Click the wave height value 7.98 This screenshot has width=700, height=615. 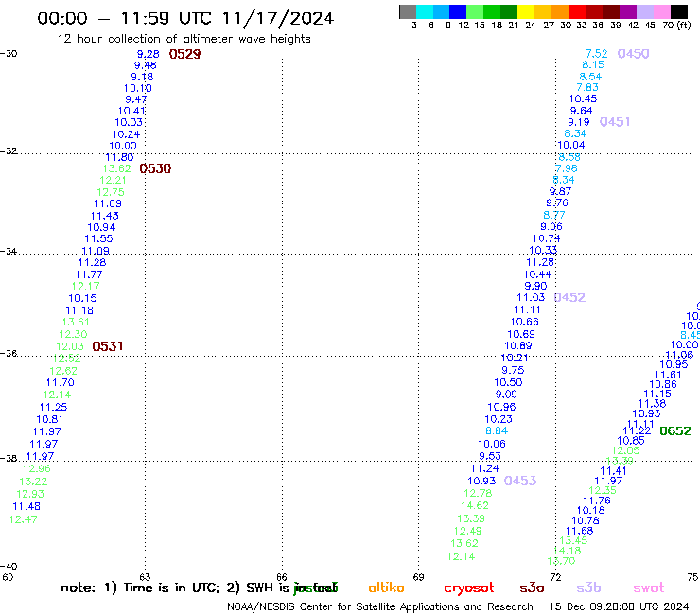tap(567, 168)
